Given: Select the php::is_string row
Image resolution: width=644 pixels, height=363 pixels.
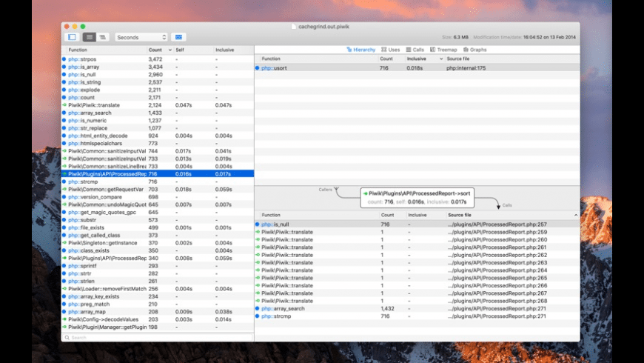Looking at the screenshot, I should 158,82.
